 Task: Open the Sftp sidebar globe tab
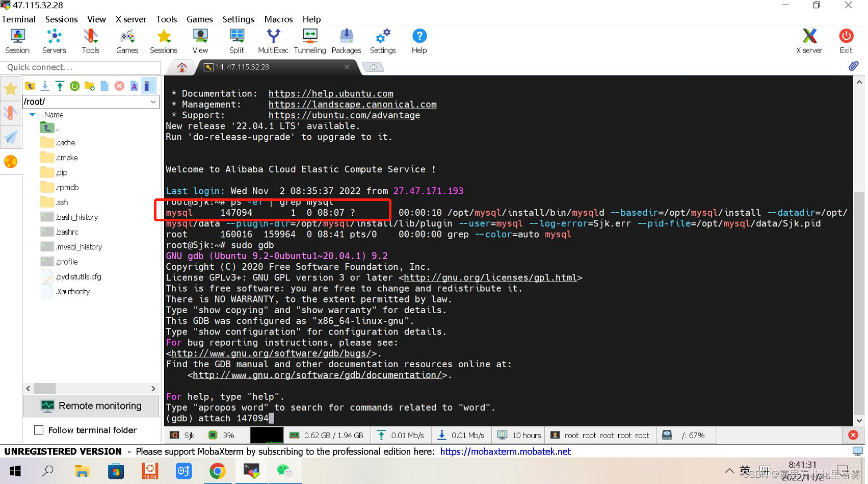pyautogui.click(x=11, y=162)
